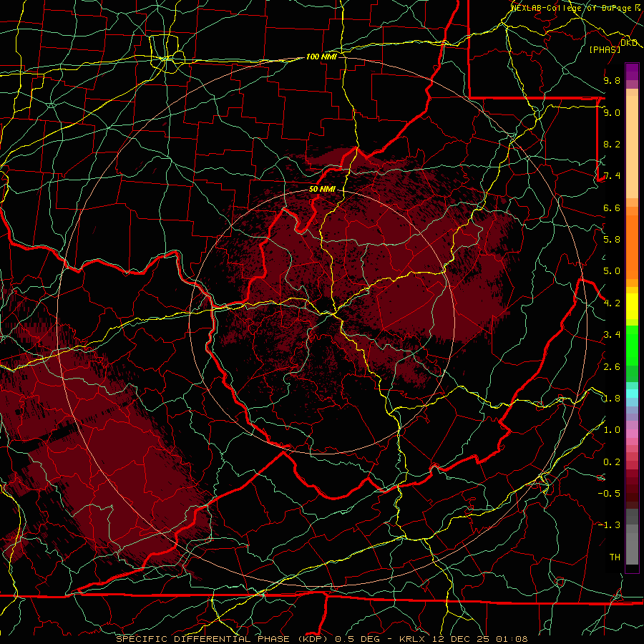Click the 3.4 value on the color scale

click(612, 335)
